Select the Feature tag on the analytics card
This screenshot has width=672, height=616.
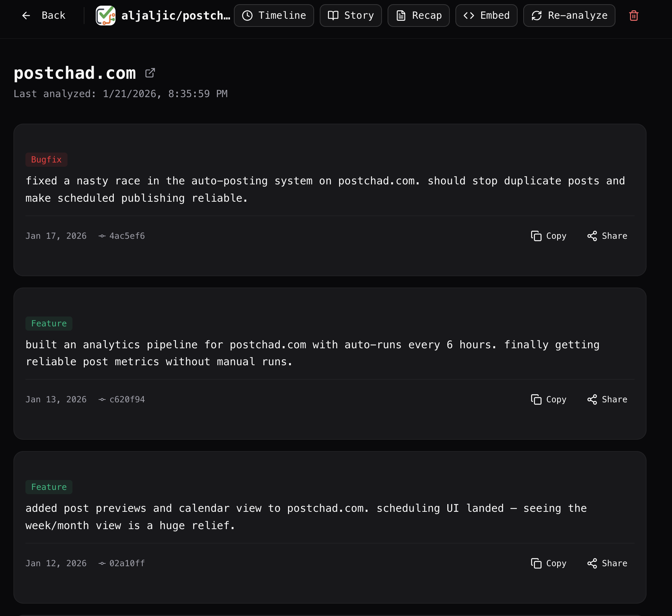(x=49, y=323)
